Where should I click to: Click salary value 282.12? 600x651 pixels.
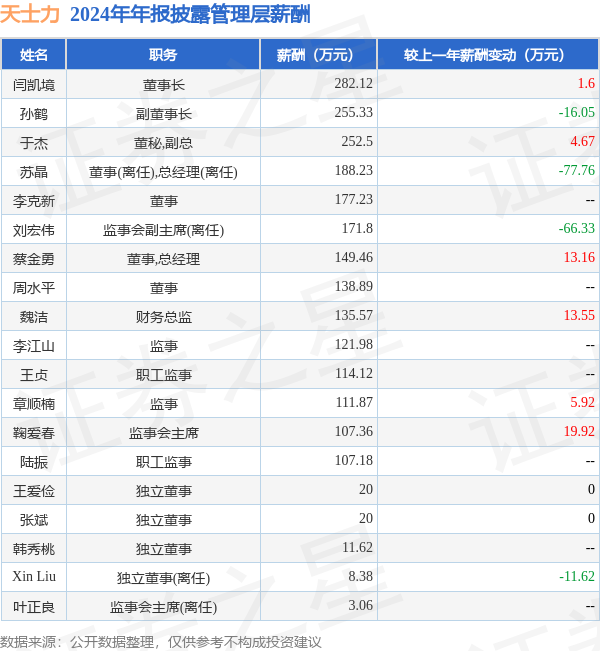point(354,83)
